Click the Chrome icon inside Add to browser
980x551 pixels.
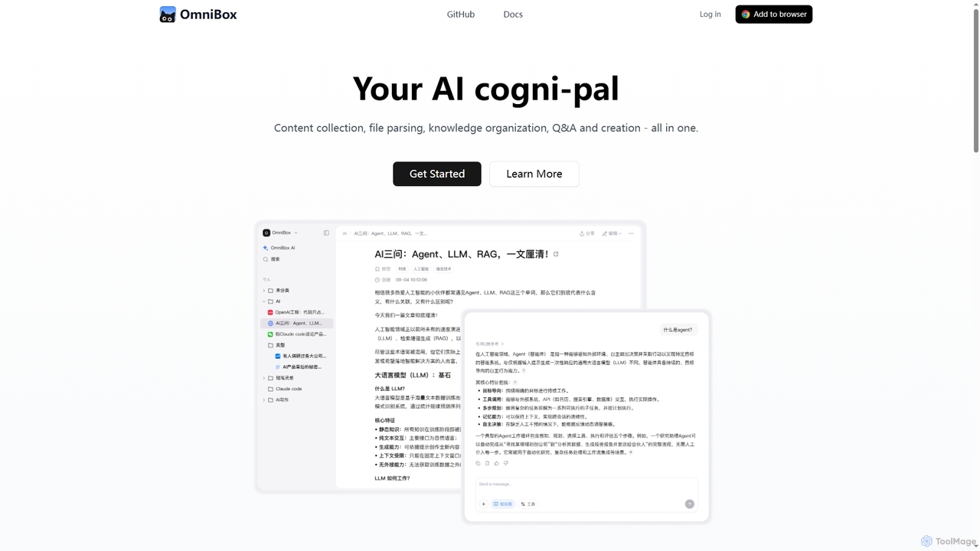[746, 15]
